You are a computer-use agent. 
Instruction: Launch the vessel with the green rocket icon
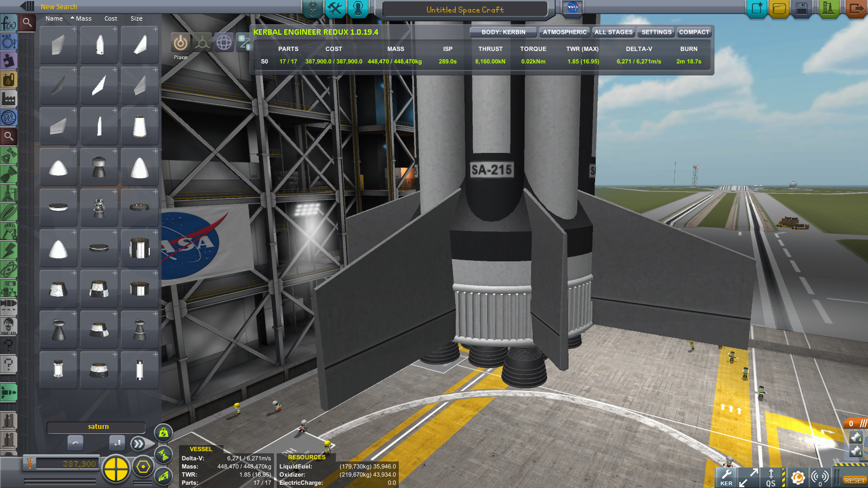[828, 9]
